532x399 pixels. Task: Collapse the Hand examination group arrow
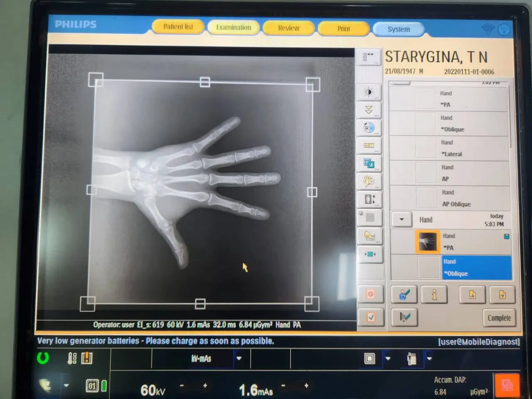[401, 219]
